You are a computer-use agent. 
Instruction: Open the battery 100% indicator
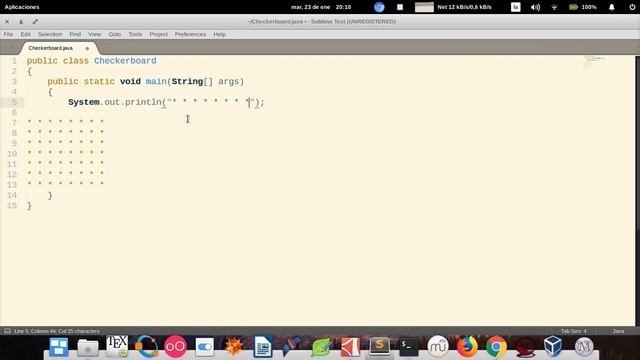(x=582, y=7)
